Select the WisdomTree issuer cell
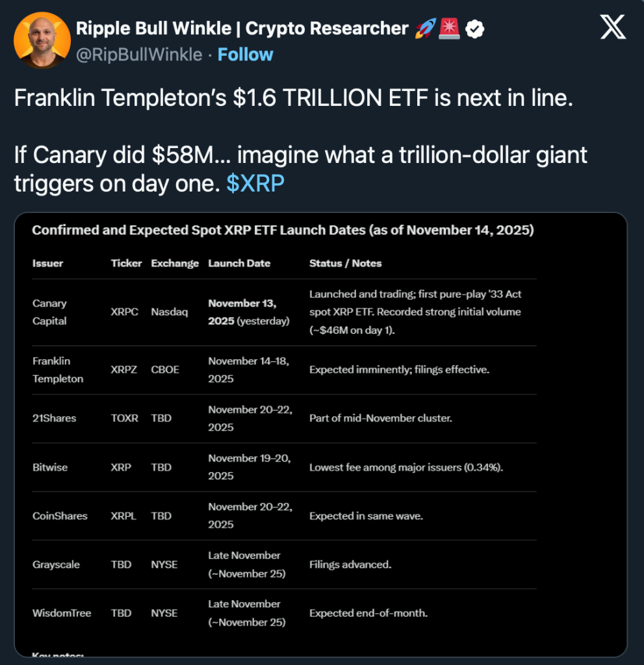The width and height of the screenshot is (644, 665). 62,612
